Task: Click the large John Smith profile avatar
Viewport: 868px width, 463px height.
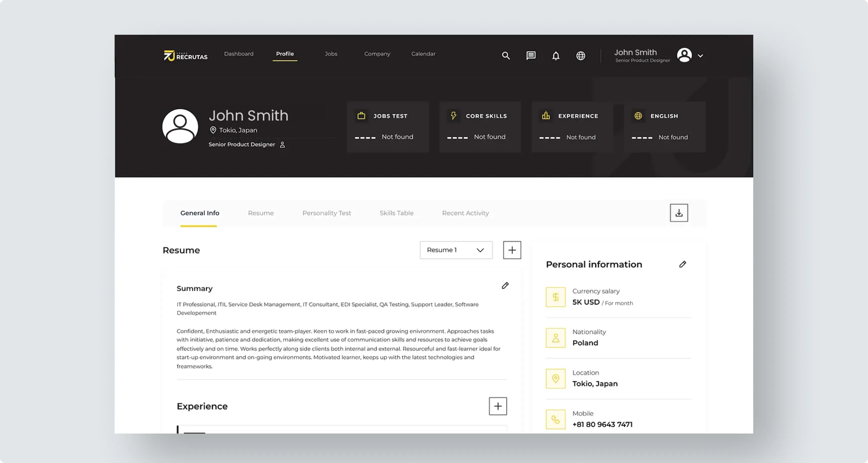Action: click(x=180, y=126)
